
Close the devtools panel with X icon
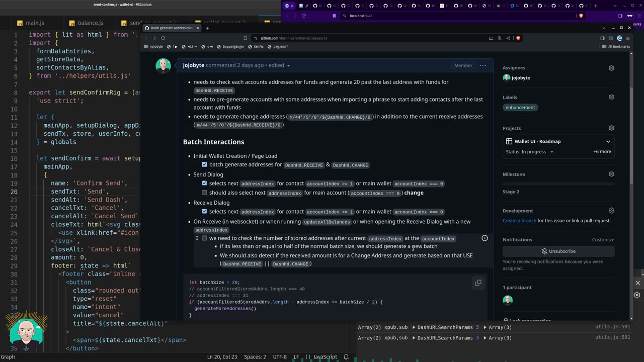637,283
